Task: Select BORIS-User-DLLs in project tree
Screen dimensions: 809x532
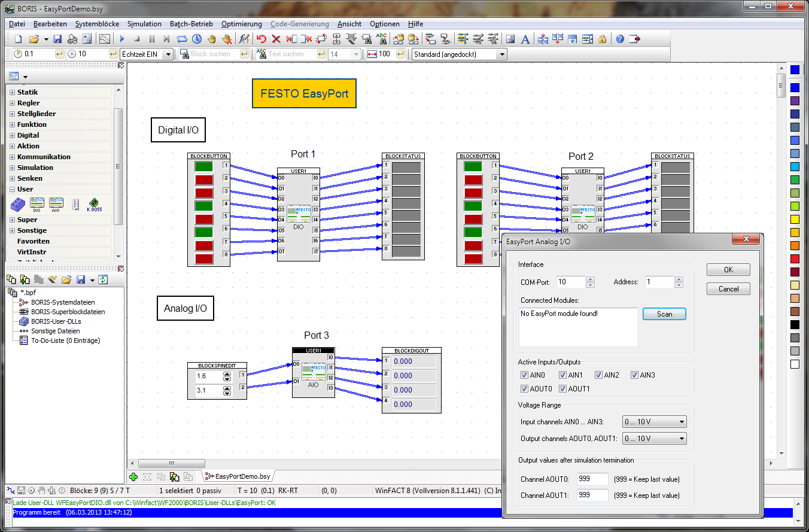Action: click(x=56, y=321)
